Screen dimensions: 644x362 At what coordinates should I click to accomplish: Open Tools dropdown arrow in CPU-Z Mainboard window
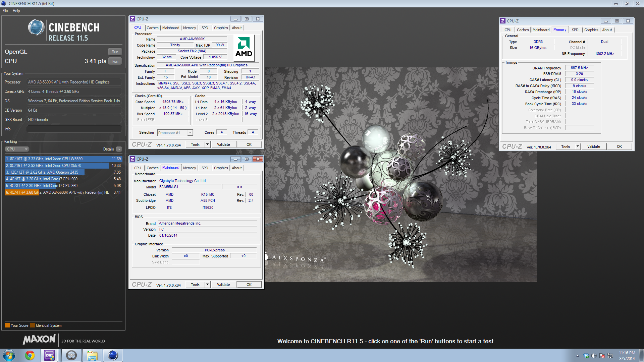pyautogui.click(x=208, y=285)
